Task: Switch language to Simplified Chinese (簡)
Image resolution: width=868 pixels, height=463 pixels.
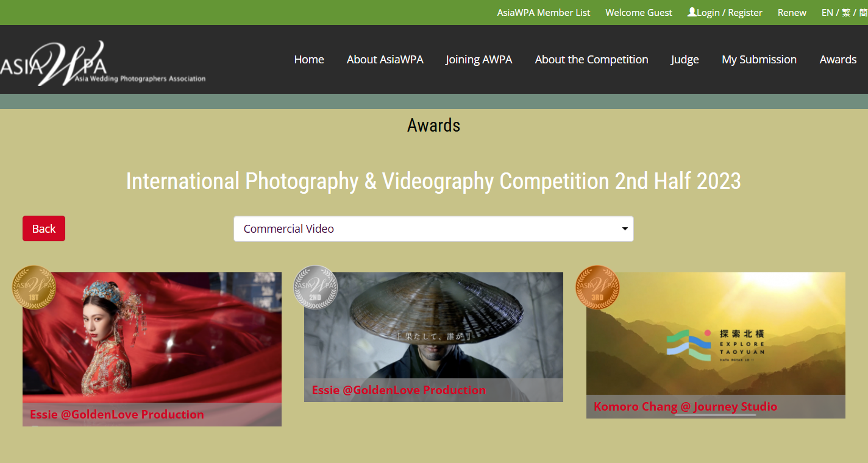Action: click(x=863, y=12)
